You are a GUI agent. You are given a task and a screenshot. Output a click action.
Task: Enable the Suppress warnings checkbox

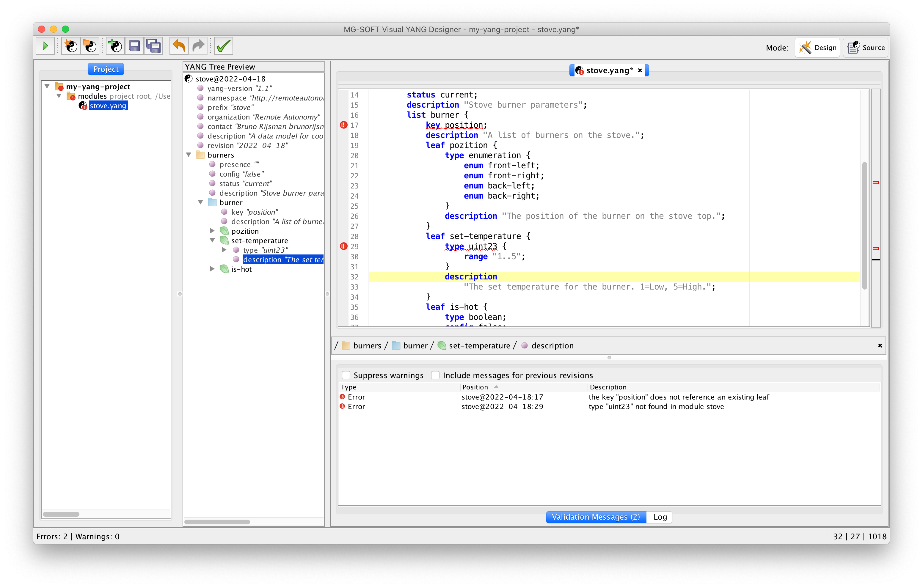coord(346,375)
